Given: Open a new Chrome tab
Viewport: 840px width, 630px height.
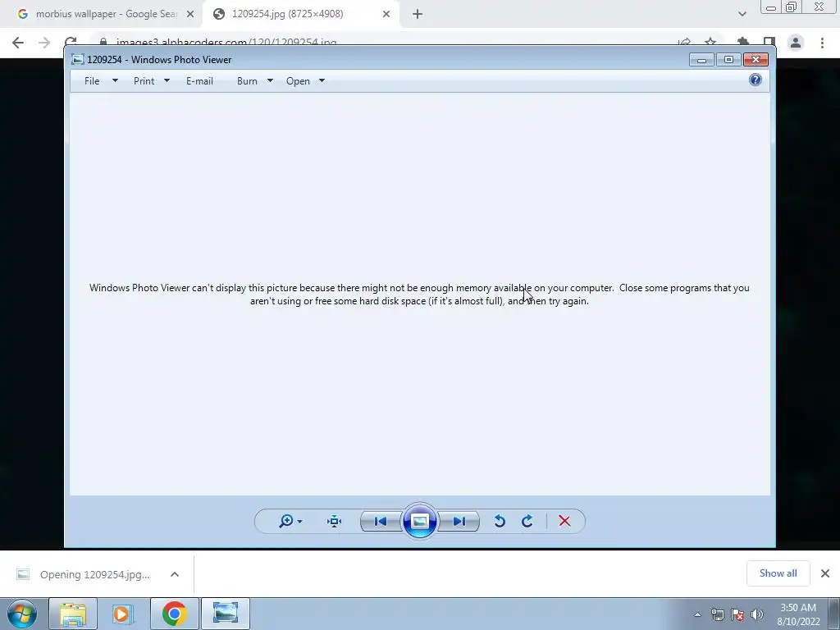Looking at the screenshot, I should (x=418, y=14).
